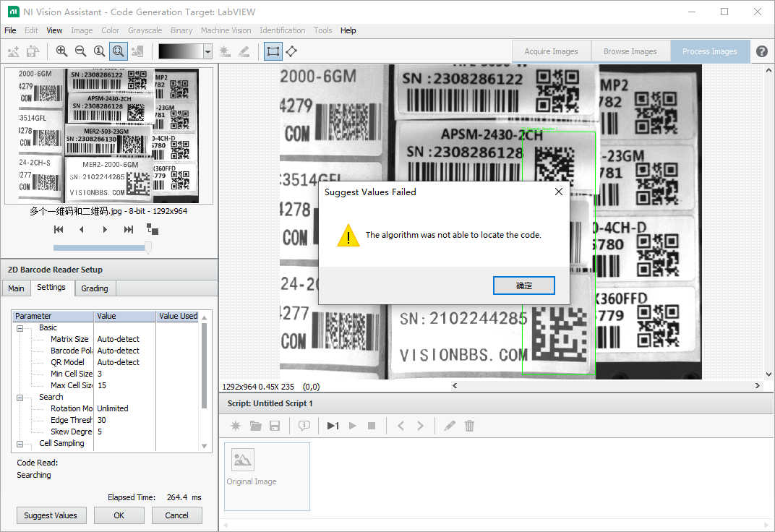Click Cancel in barcode reader setup
This screenshot has height=532, width=775.
point(176,515)
